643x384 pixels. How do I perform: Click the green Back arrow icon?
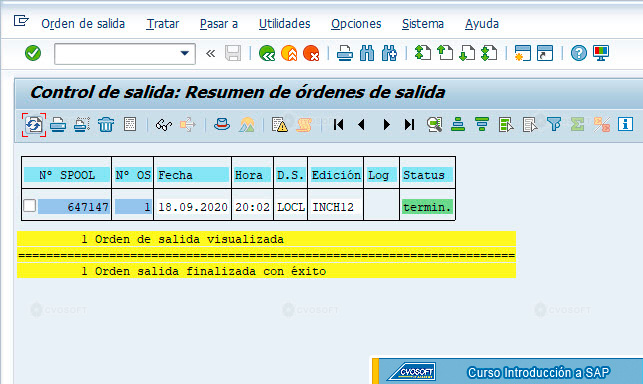click(267, 53)
